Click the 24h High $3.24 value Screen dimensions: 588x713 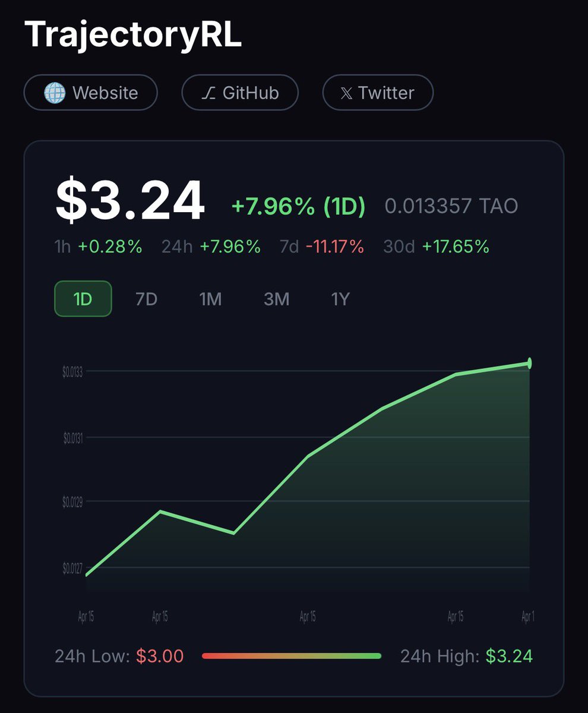pyautogui.click(x=509, y=656)
